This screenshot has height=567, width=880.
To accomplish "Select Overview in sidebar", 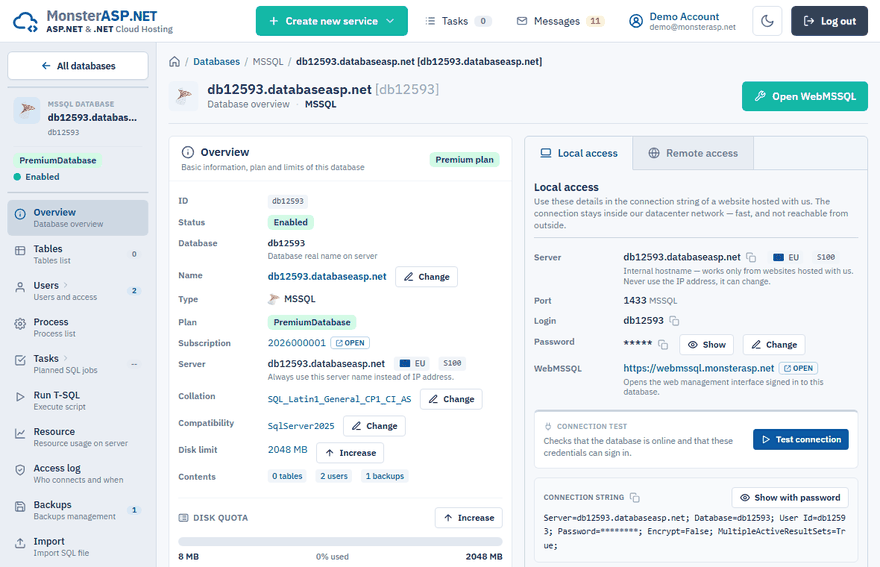I will click(x=78, y=218).
